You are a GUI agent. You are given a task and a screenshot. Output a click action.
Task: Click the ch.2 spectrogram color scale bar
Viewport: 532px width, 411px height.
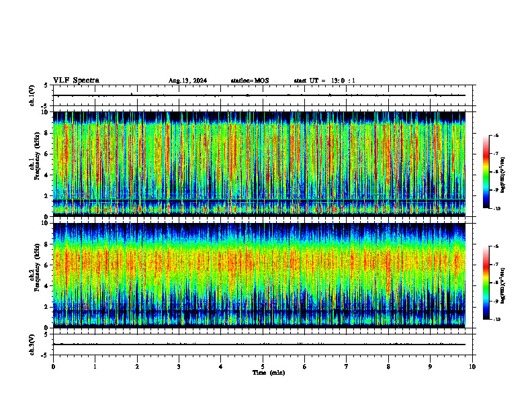point(486,283)
